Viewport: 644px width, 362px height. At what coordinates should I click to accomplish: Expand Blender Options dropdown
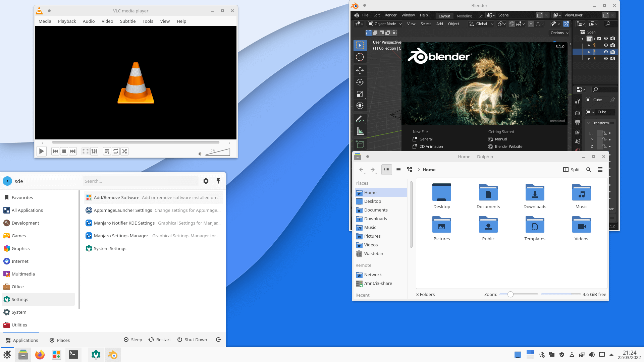(559, 33)
